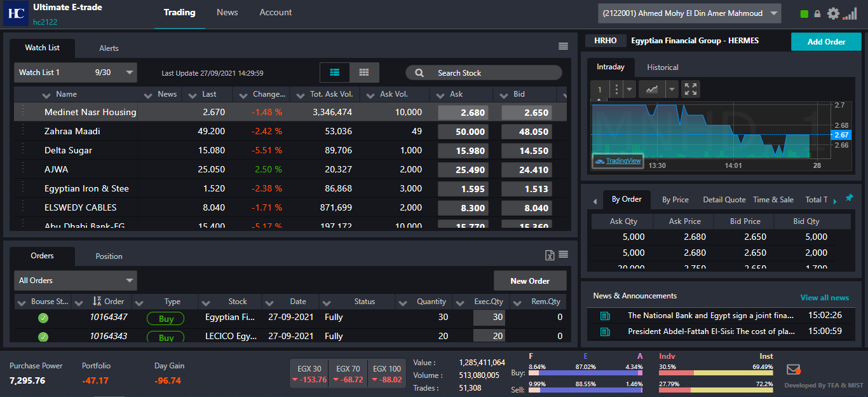Image resolution: width=868 pixels, height=397 pixels.
Task: Switch watch list to list view
Action: [335, 73]
